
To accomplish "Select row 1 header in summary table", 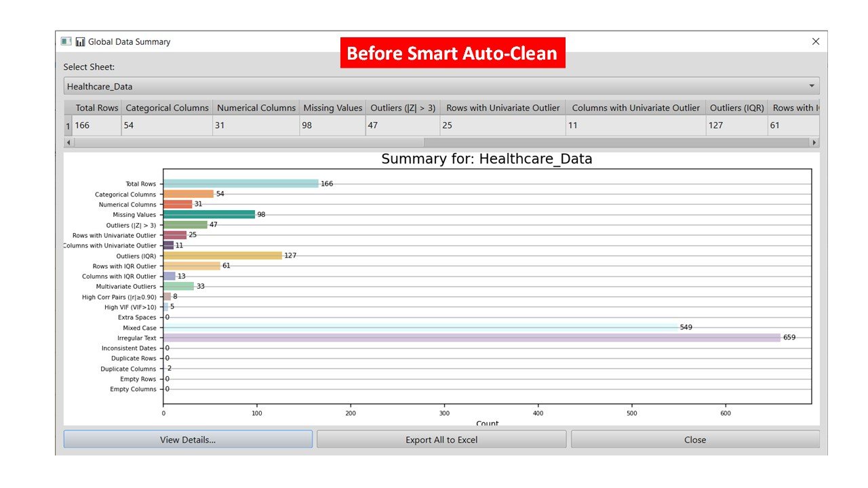I will click(x=68, y=125).
